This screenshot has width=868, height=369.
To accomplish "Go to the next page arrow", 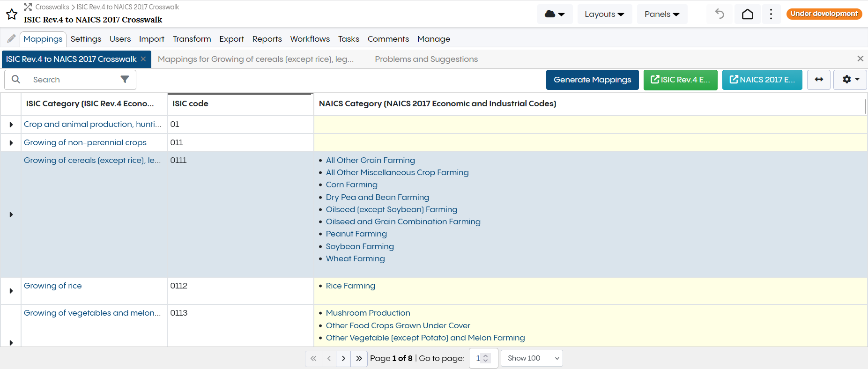I will pyautogui.click(x=343, y=358).
